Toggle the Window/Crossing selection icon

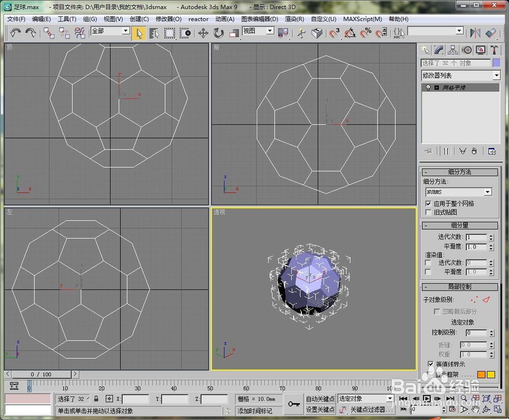(x=185, y=34)
